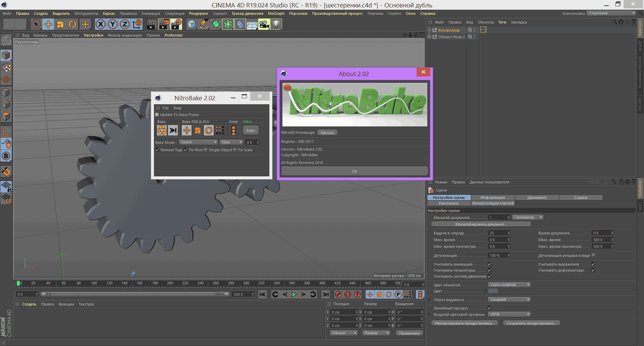
Task: Open the spline pen tool
Action: pyautogui.click(x=204, y=24)
